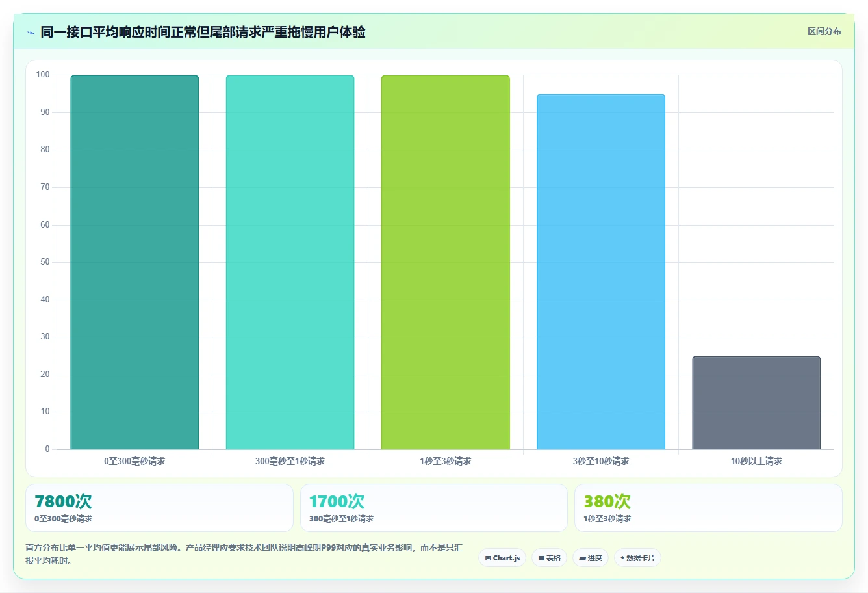Viewport: 868px width, 593px height.
Task: Click x-axis label 3秒至10秒请求
Action: click(601, 461)
